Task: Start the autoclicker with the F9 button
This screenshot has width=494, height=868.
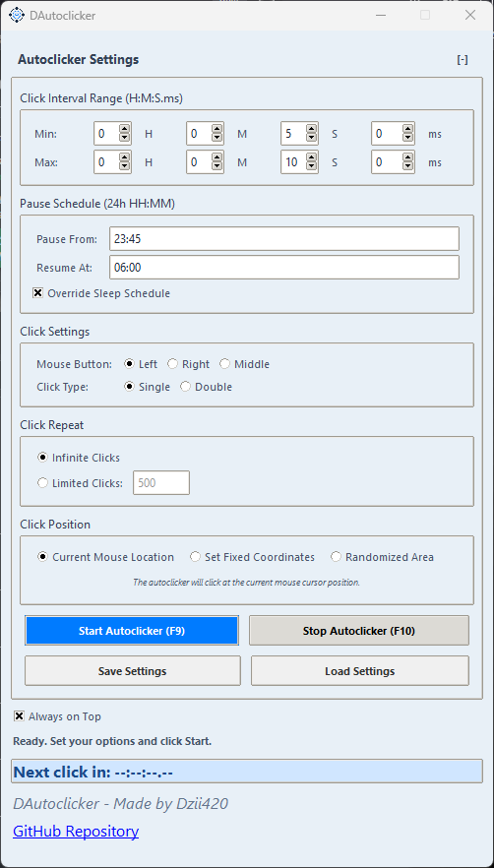Action: pos(132,631)
